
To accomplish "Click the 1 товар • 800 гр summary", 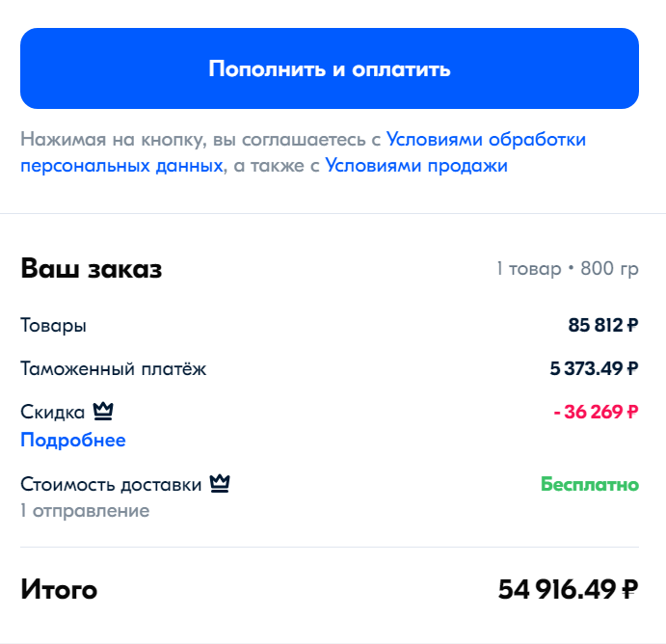I will (567, 269).
